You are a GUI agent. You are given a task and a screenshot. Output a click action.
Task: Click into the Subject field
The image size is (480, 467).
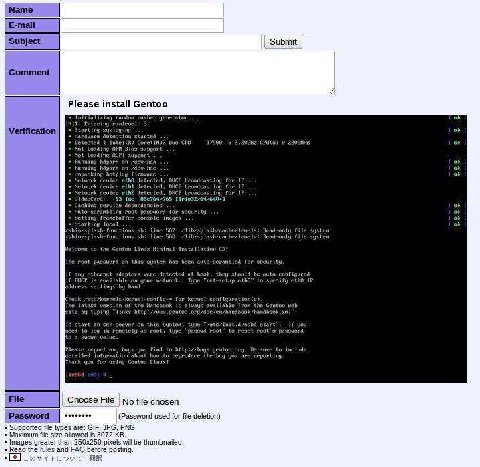pyautogui.click(x=161, y=42)
